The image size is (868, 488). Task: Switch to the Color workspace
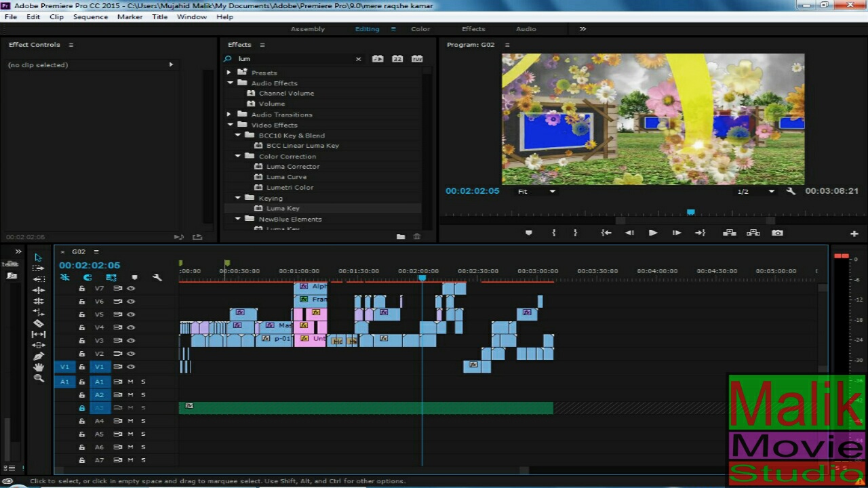click(x=420, y=29)
